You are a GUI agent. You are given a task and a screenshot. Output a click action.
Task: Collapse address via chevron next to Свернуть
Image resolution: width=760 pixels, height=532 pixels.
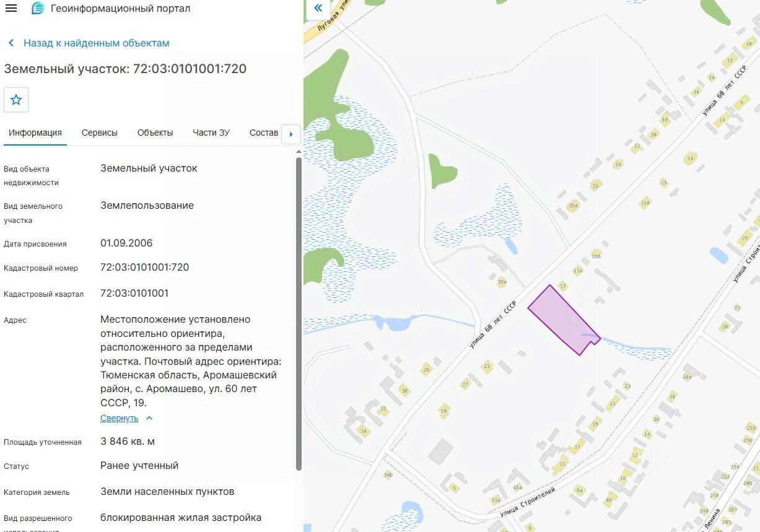tap(149, 418)
